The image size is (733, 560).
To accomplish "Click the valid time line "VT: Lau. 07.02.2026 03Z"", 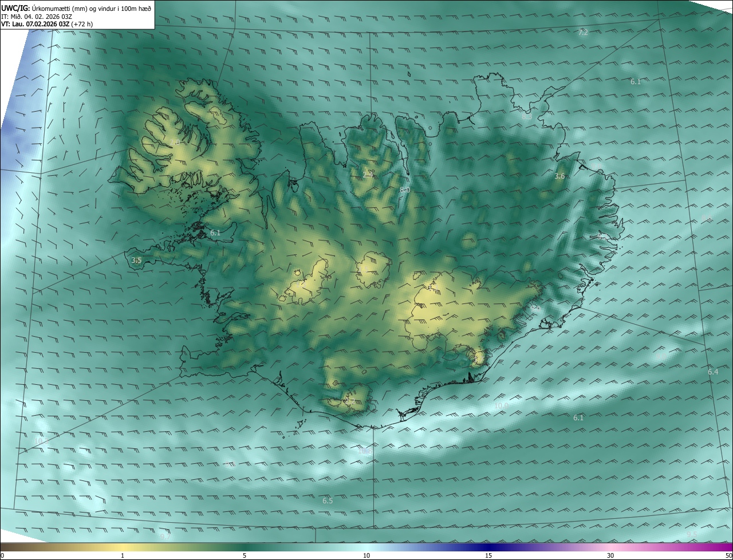I will tap(37, 25).
